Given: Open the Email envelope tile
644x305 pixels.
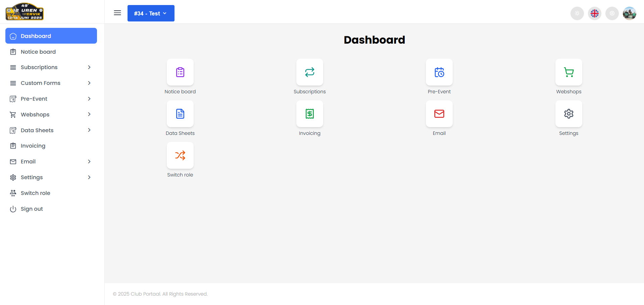Looking at the screenshot, I should (439, 114).
